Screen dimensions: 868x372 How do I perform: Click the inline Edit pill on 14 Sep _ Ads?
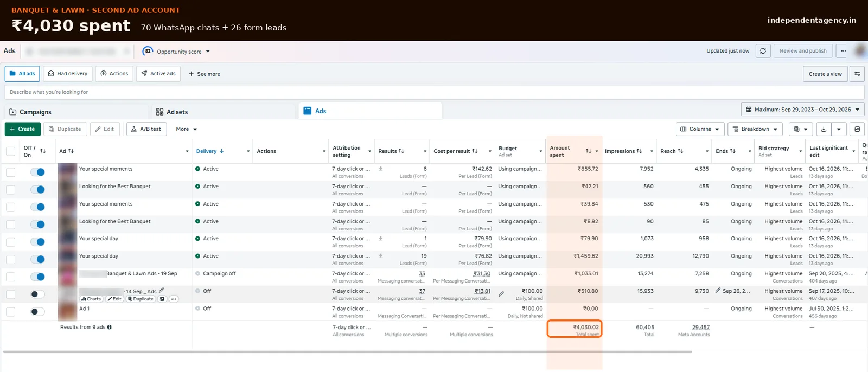(114, 299)
